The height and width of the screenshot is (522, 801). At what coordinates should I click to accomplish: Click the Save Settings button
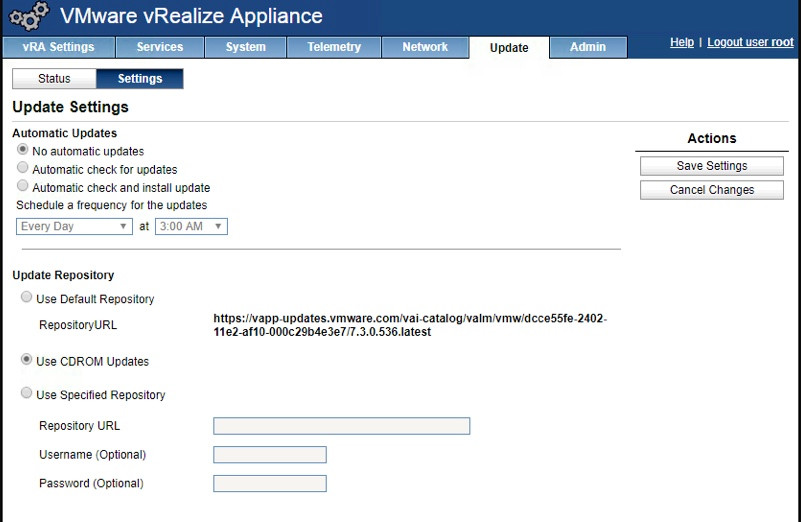tap(712, 166)
